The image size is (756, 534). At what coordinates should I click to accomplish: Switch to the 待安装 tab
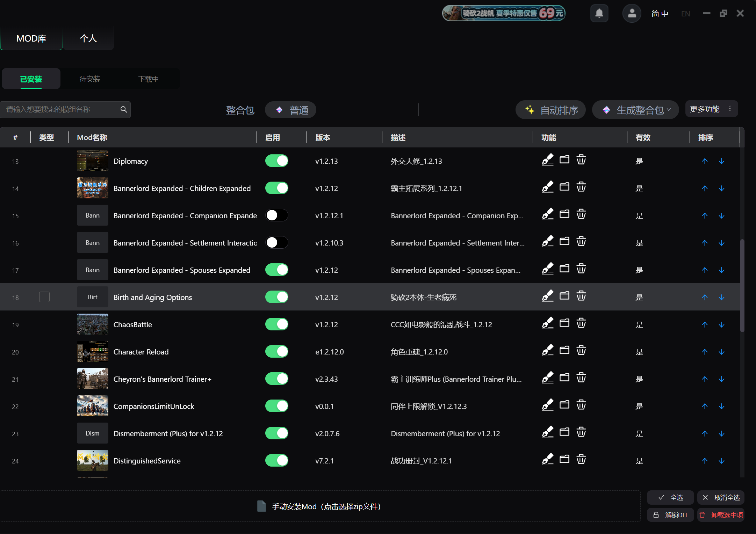(x=90, y=79)
